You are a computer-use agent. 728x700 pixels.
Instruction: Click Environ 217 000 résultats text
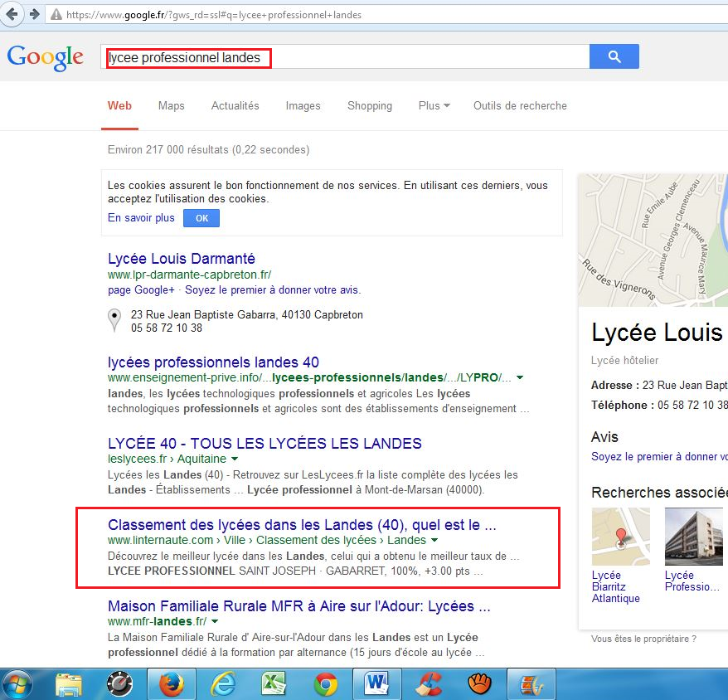pos(208,149)
